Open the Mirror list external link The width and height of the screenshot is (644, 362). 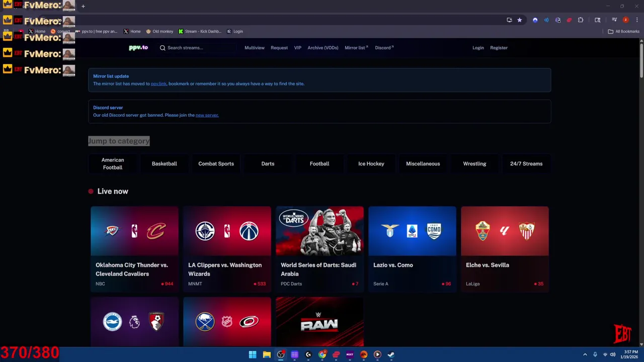[x=356, y=48]
